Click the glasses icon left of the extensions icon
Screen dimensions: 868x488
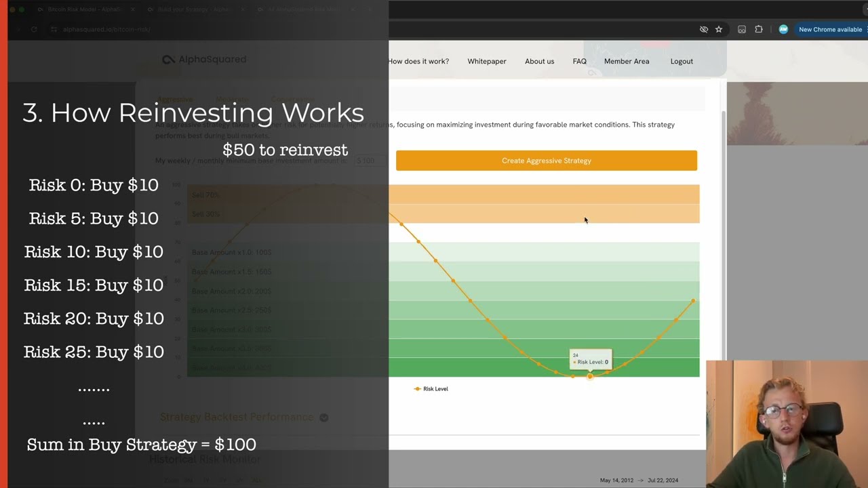[x=742, y=29]
